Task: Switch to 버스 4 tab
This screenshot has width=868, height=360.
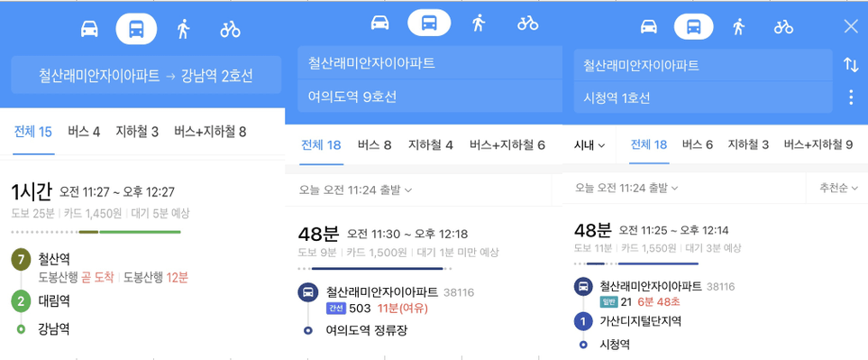Action: [x=84, y=132]
